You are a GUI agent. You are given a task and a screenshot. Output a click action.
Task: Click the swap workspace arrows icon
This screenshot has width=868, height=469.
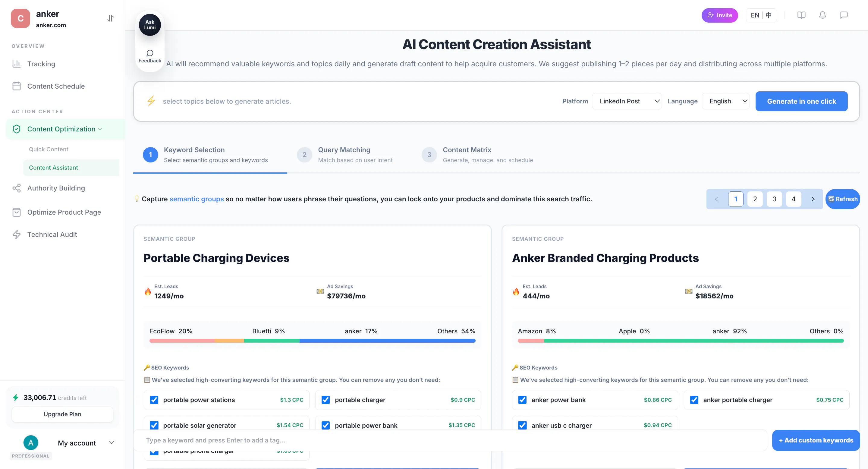click(111, 18)
